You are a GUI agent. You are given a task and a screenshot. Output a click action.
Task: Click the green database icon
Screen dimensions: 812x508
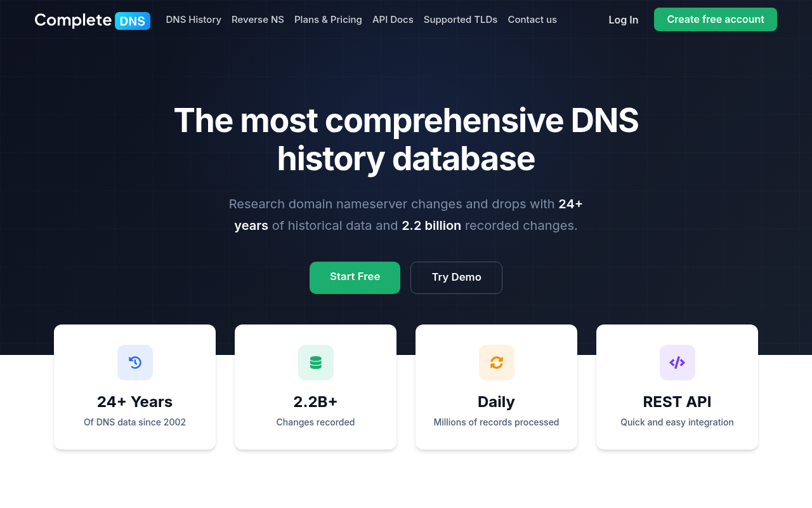(x=316, y=363)
